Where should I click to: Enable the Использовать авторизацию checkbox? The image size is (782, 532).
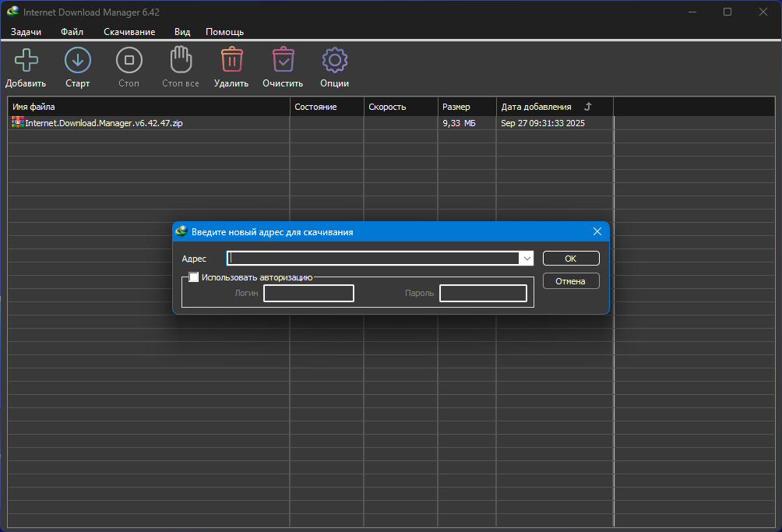[194, 277]
